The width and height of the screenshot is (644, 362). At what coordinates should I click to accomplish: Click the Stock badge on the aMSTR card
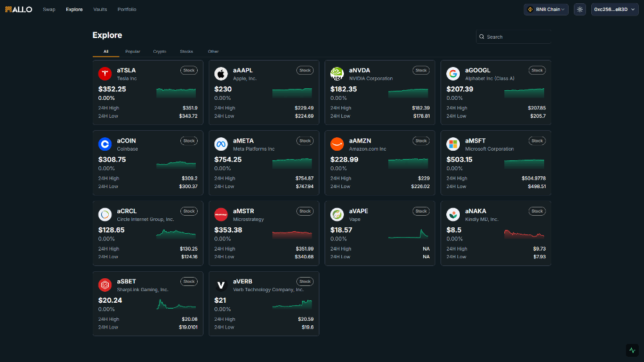(305, 211)
